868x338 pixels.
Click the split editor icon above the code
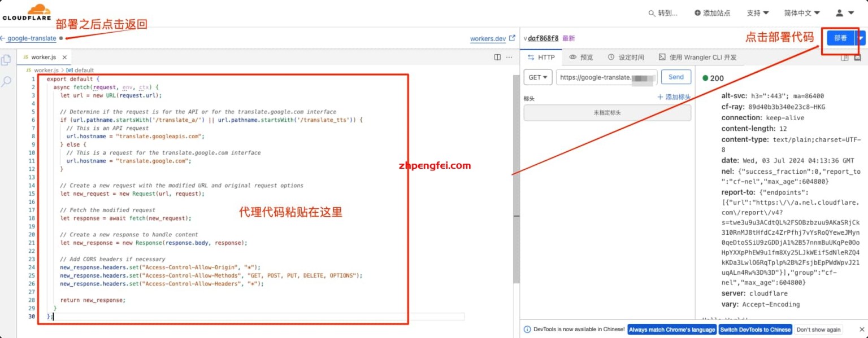497,56
